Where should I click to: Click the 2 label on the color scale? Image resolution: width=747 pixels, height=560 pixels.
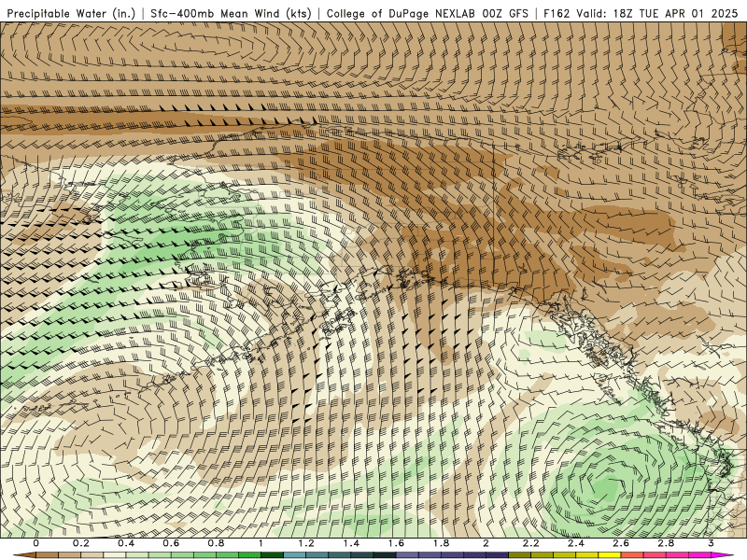coord(486,543)
